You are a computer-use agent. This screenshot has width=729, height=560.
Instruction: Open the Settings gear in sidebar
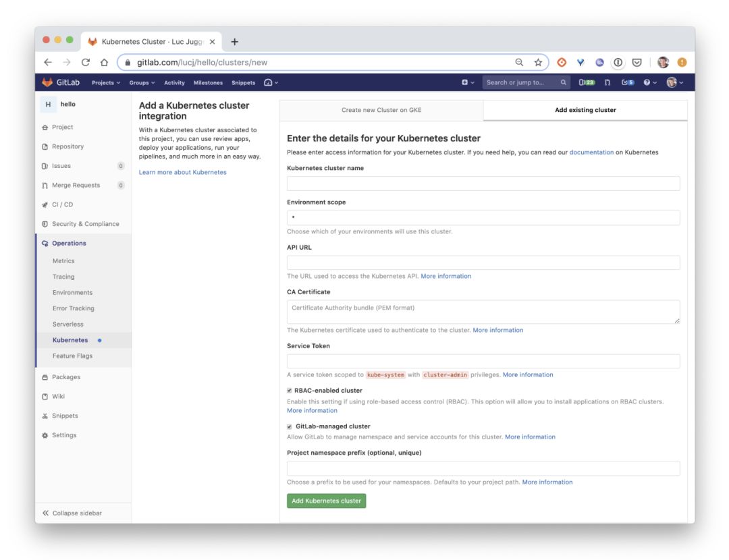[x=63, y=435]
